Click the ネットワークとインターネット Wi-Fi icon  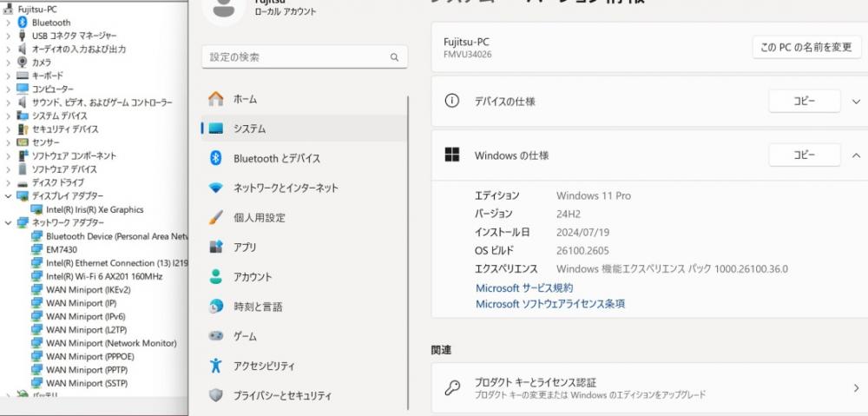(216, 188)
